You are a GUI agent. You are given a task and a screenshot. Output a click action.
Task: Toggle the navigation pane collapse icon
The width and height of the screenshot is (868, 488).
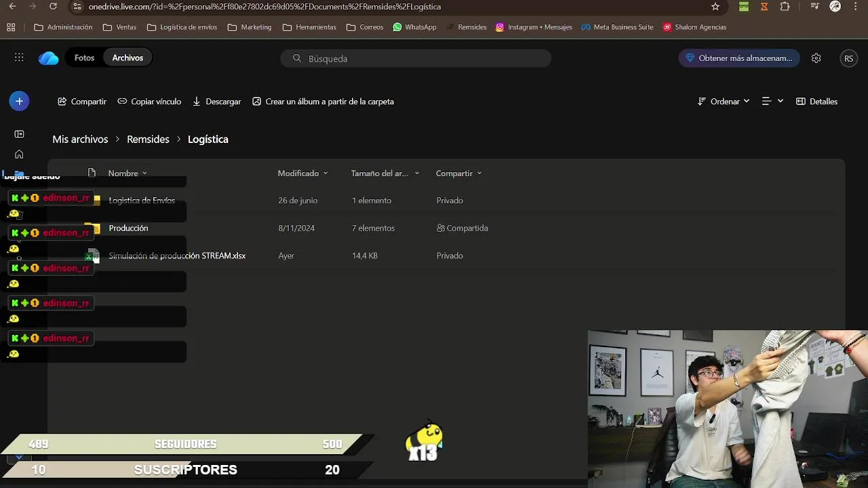(19, 134)
